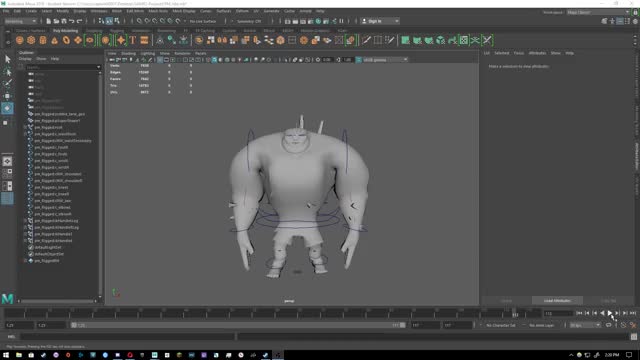Click the green UV editor shelf icon
The width and height of the screenshot is (640, 360).
click(x=464, y=40)
